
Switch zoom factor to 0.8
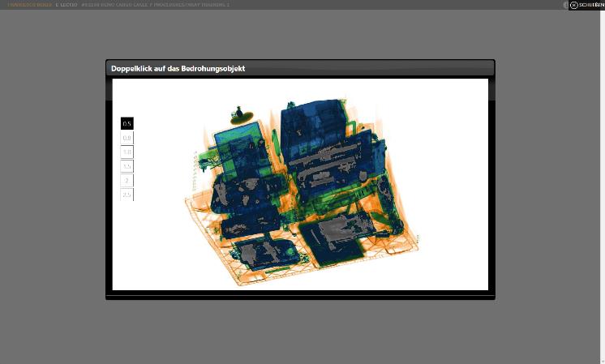tap(127, 138)
